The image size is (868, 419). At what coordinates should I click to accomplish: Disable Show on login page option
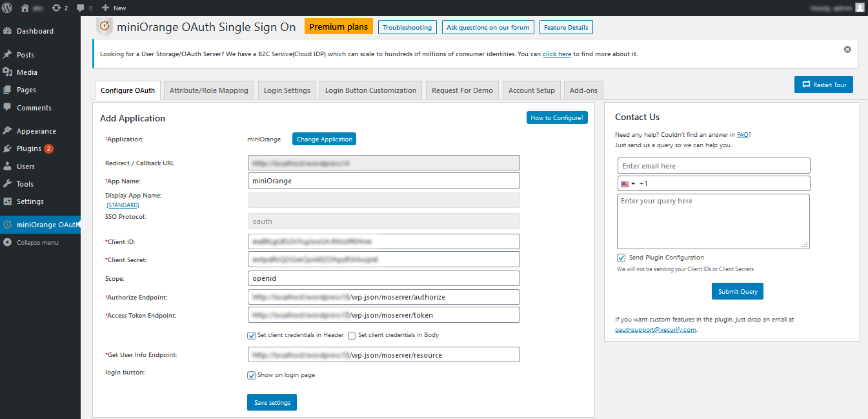pos(251,375)
